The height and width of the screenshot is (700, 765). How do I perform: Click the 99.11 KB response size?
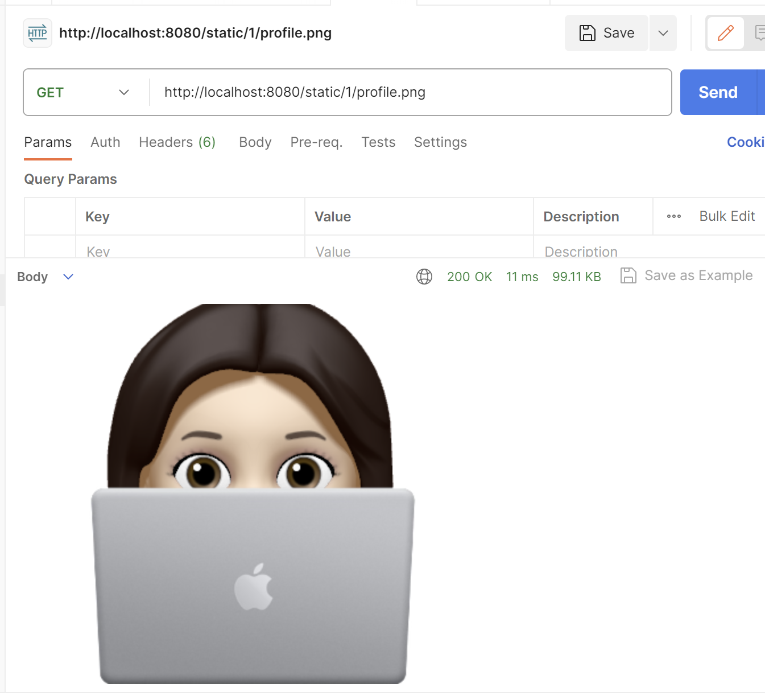(x=577, y=277)
